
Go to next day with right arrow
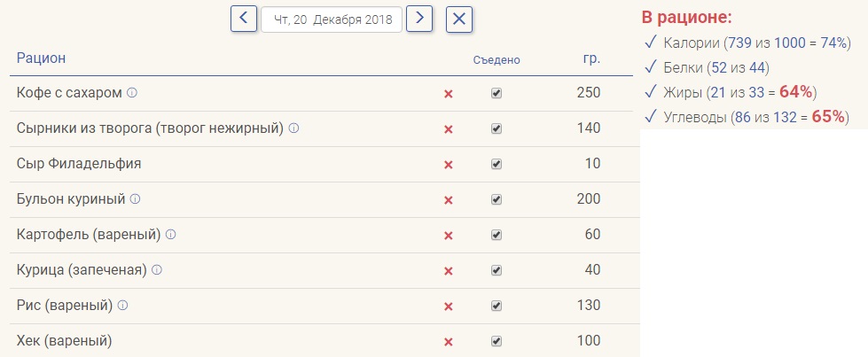point(419,19)
